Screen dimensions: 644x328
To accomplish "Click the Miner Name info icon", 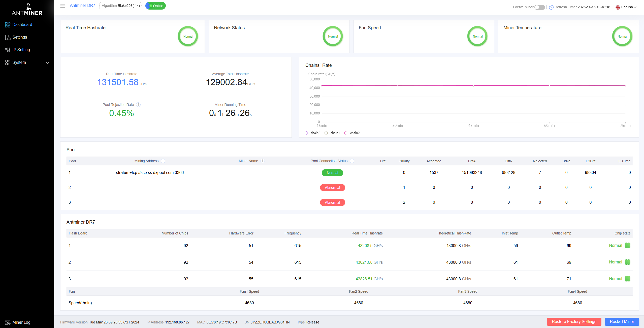I will [263, 161].
